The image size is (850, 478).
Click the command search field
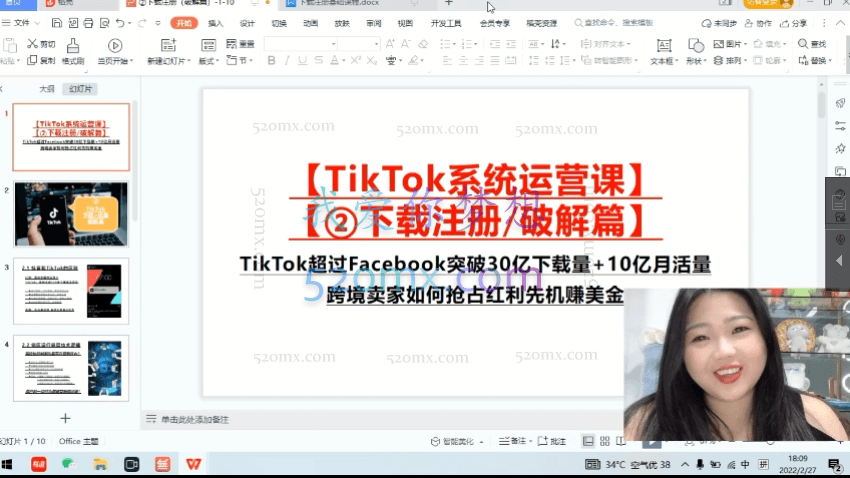pyautogui.click(x=614, y=23)
